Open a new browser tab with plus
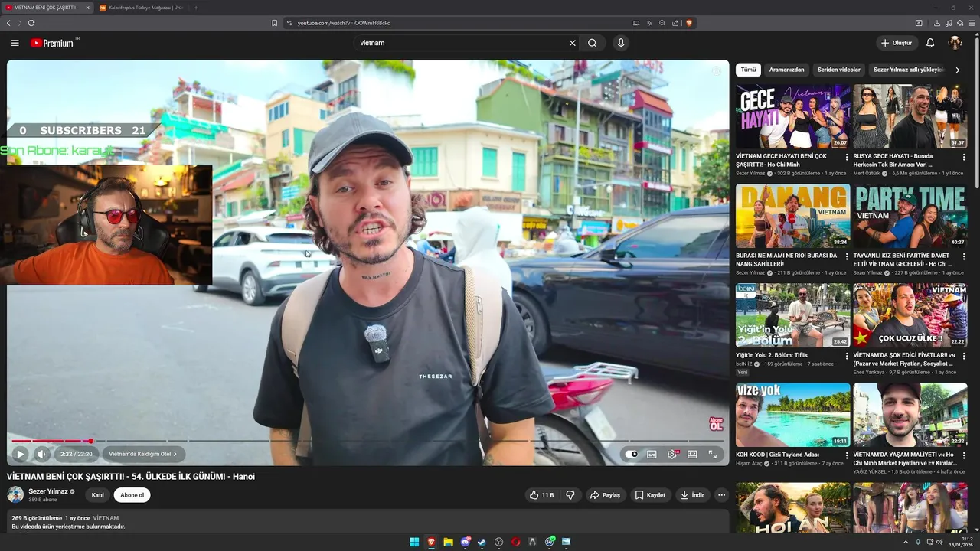 (x=196, y=8)
